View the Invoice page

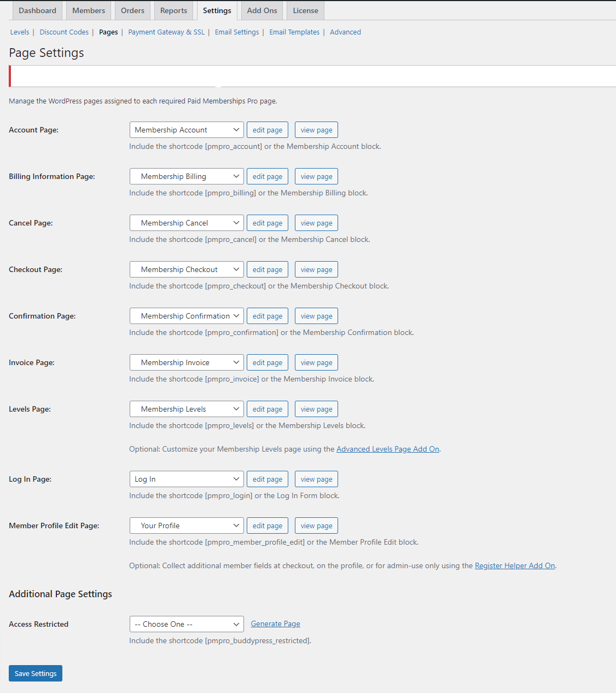316,362
